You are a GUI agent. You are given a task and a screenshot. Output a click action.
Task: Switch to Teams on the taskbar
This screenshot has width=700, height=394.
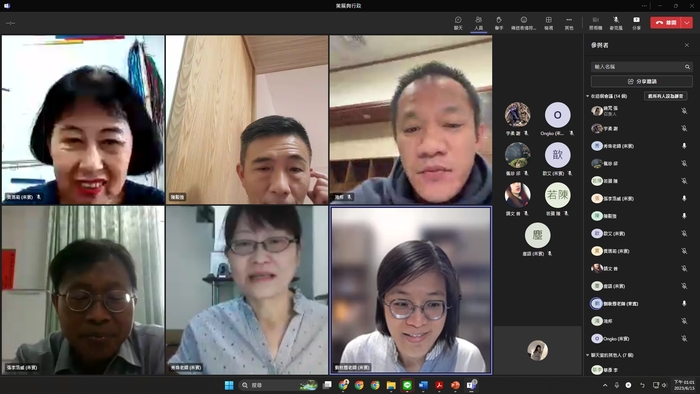pyautogui.click(x=471, y=385)
